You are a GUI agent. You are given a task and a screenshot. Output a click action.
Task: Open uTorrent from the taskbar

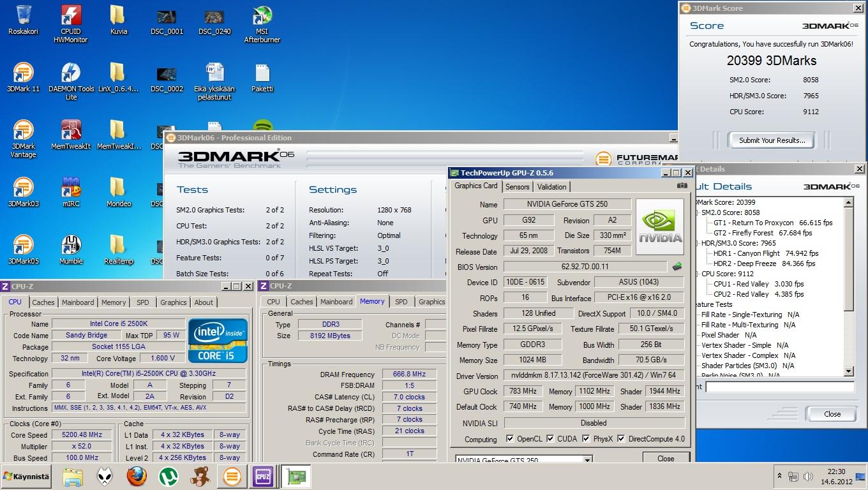tap(168, 477)
